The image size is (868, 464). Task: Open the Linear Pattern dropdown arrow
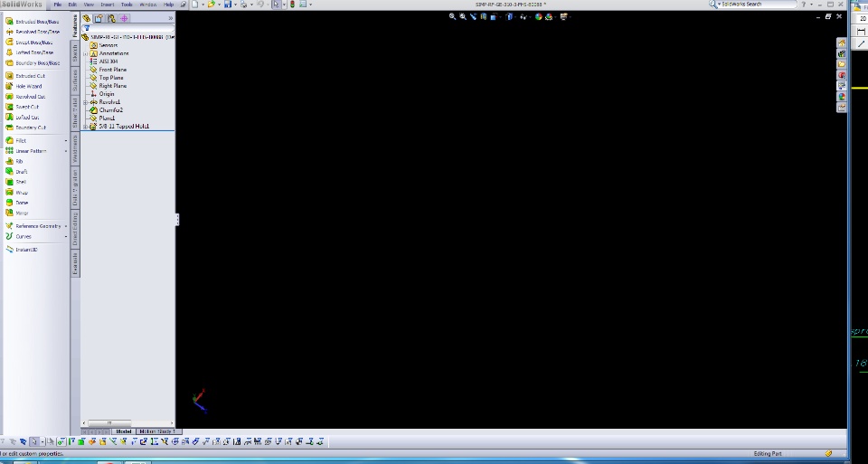tap(66, 151)
